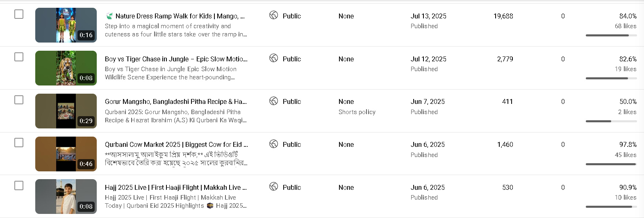644x218 pixels.
Task: Check the box next to Gorur Mangsho video
Action: [x=19, y=100]
